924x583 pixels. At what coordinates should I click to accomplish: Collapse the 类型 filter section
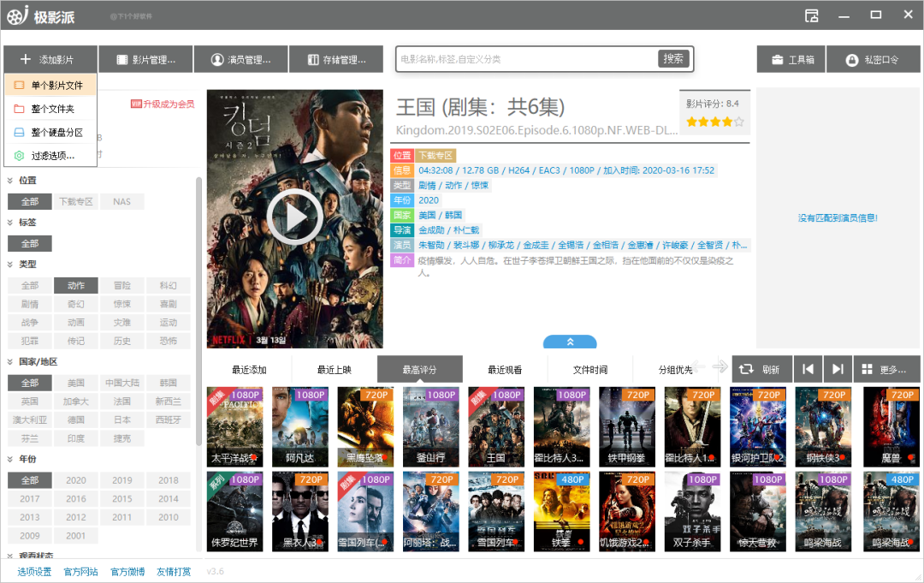[10, 265]
